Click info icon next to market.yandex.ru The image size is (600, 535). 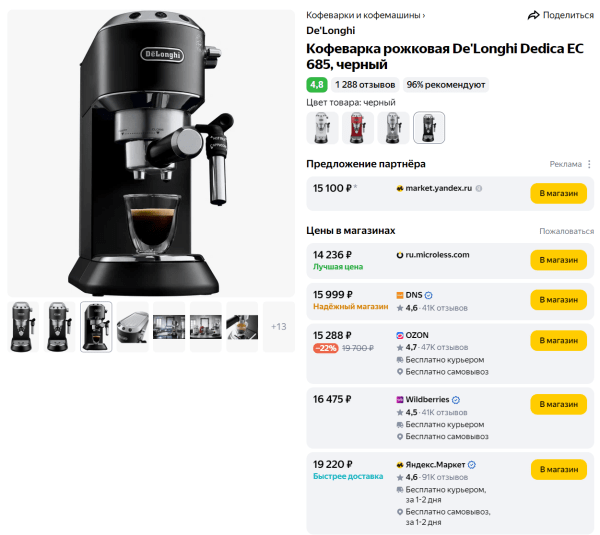(479, 188)
